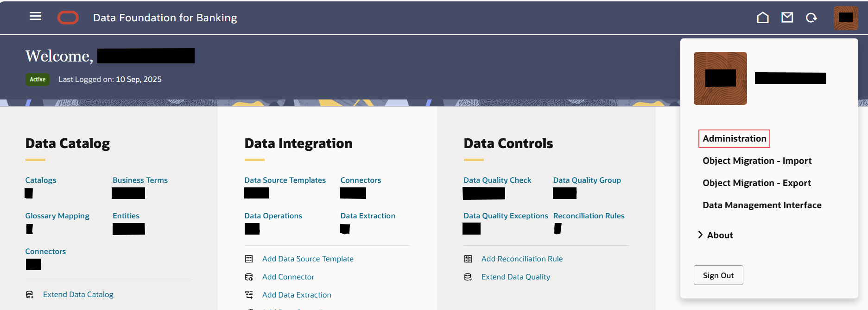Open Entities link

pos(126,216)
